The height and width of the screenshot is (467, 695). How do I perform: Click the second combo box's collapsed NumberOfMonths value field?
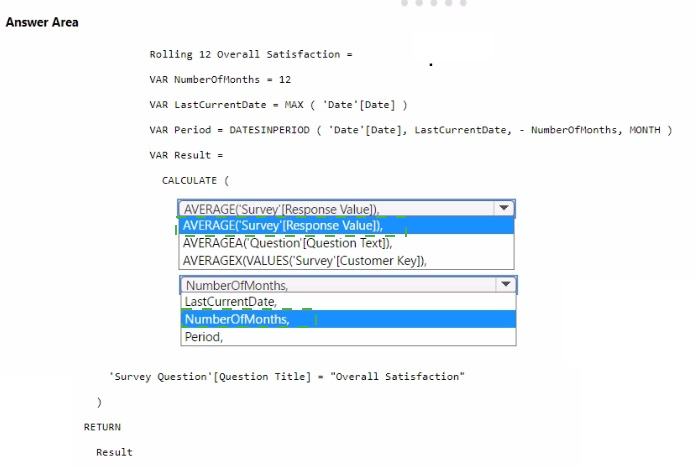[335, 285]
